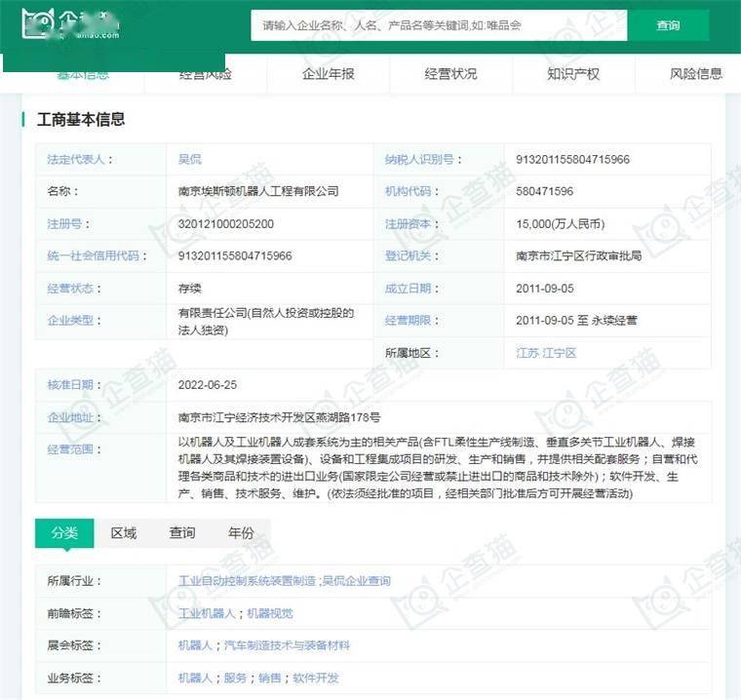This screenshot has width=741, height=700.
Task: Open the 企业年报 tab
Action: click(x=328, y=74)
